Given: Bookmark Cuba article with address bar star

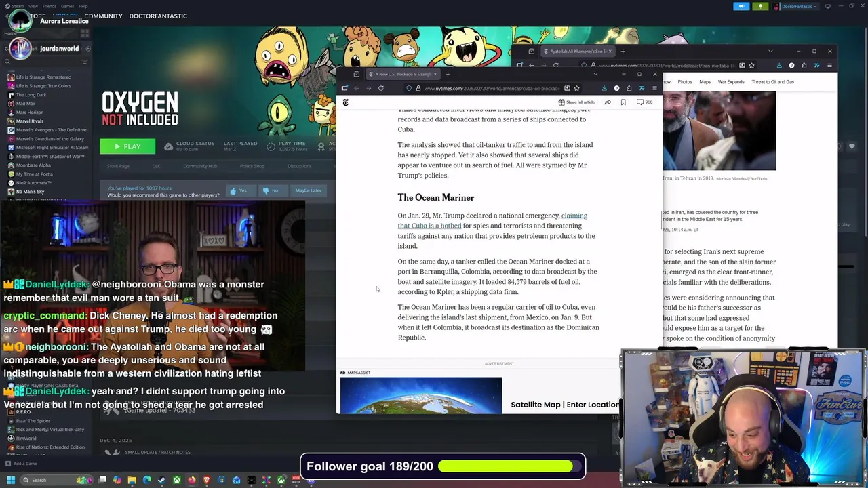Looking at the screenshot, I should (x=576, y=88).
